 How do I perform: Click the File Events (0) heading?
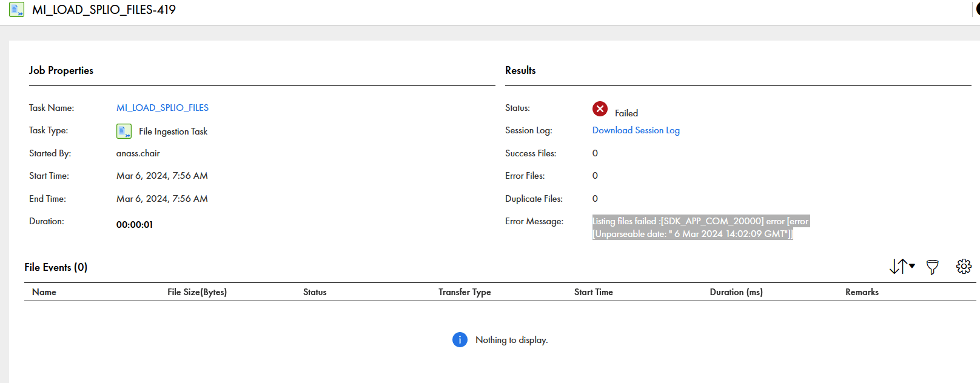click(x=56, y=267)
